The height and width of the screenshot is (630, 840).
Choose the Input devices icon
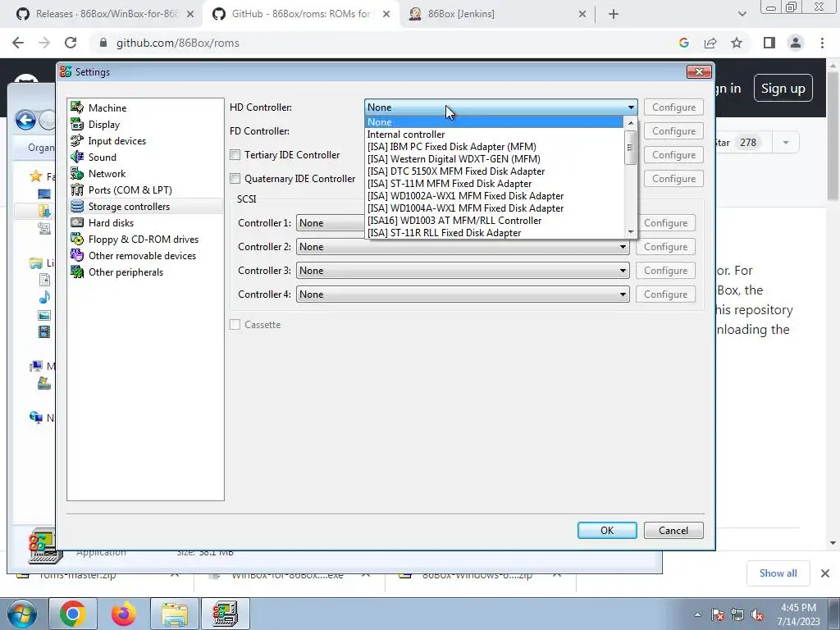(x=77, y=141)
